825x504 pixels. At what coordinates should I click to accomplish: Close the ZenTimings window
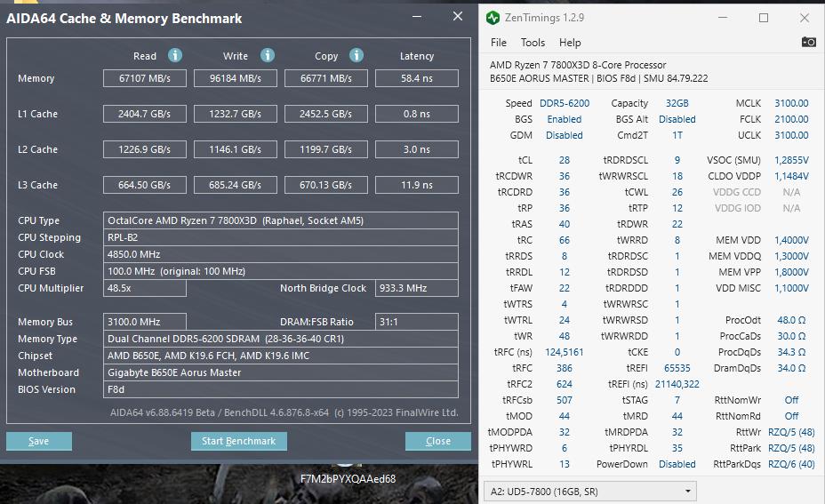805,18
